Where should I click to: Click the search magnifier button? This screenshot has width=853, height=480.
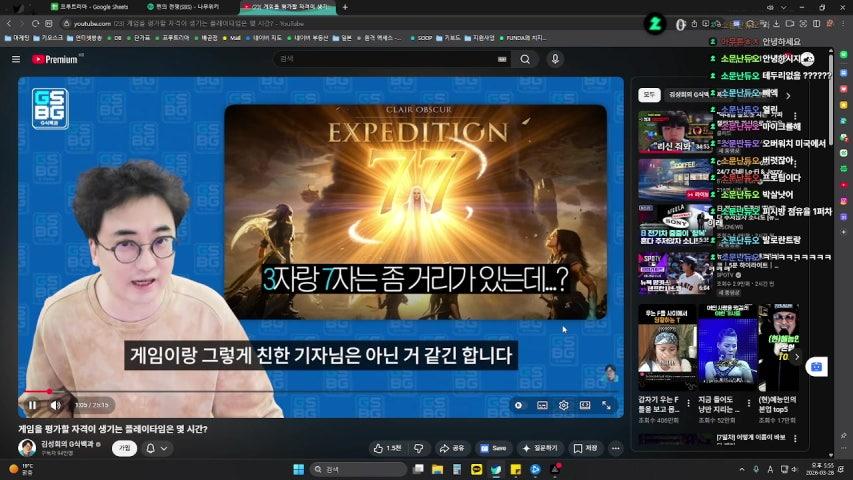tap(524, 59)
